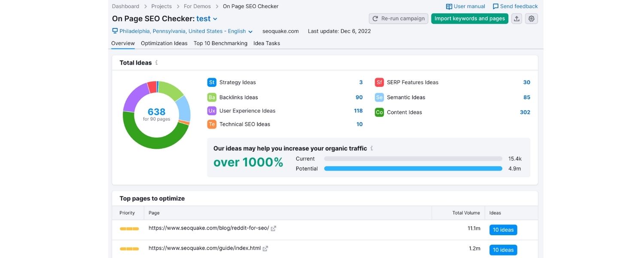
Task: Click the Total Ideas info tooltip icon
Action: (x=156, y=62)
